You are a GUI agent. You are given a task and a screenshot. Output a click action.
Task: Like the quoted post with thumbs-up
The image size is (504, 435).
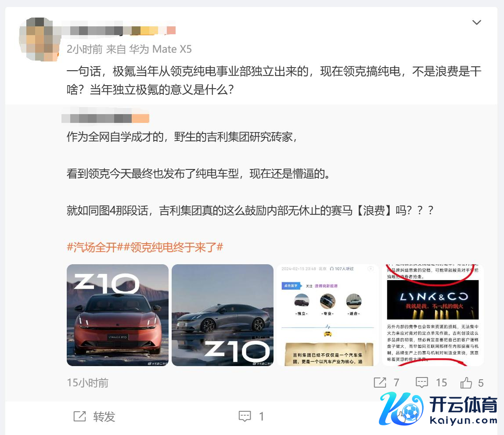pyautogui.click(x=466, y=383)
